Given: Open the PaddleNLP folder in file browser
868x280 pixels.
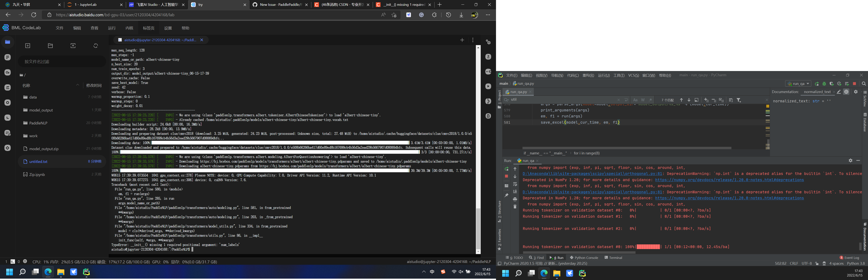Looking at the screenshot, I should [38, 123].
